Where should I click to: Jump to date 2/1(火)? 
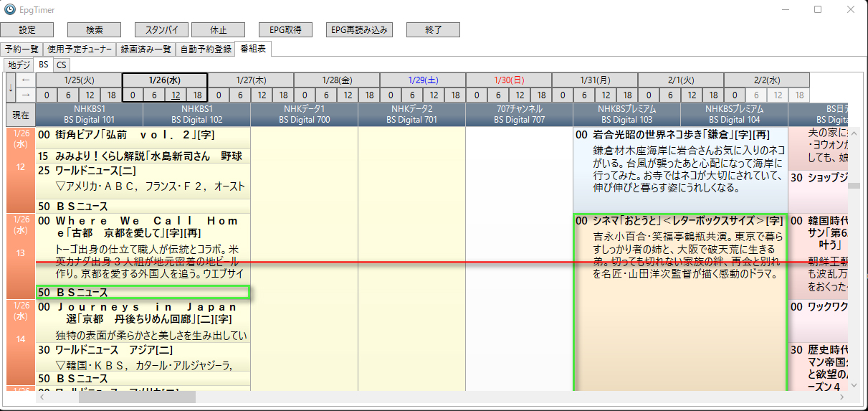681,80
